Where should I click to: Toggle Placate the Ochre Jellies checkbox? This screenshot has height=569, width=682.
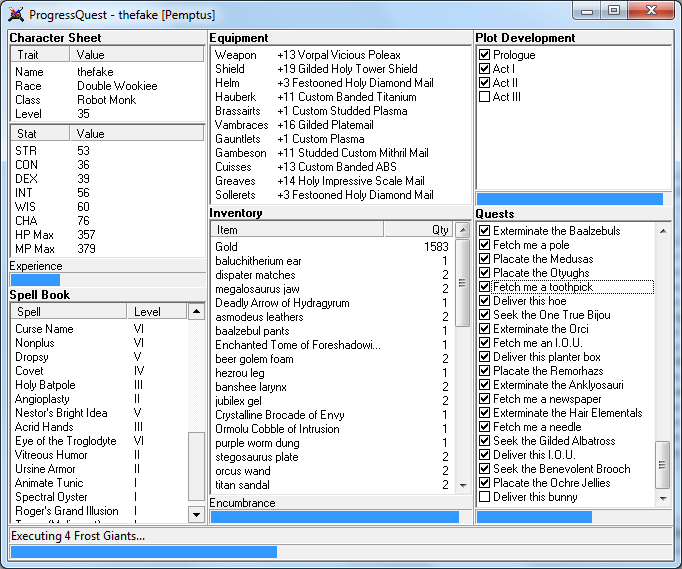(x=484, y=483)
